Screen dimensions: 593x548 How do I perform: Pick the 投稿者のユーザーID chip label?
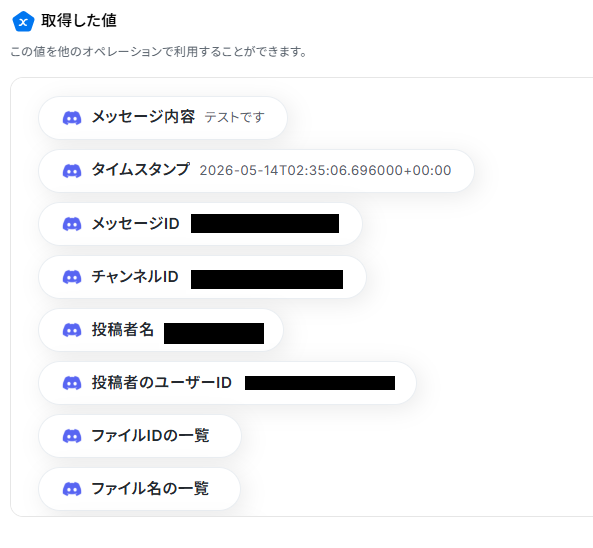(x=161, y=382)
